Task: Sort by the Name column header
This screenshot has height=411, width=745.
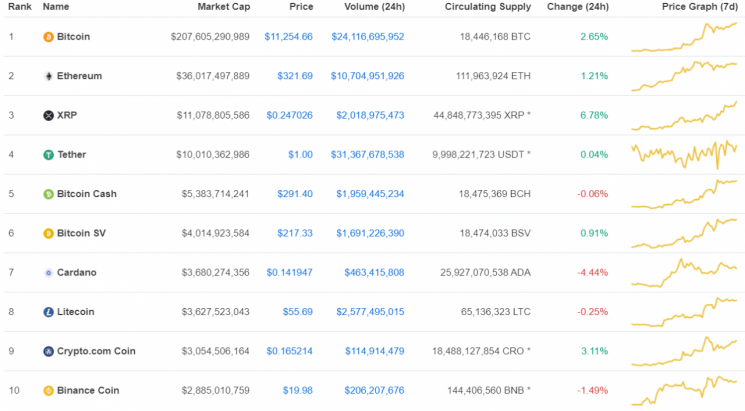Action: 56,7
